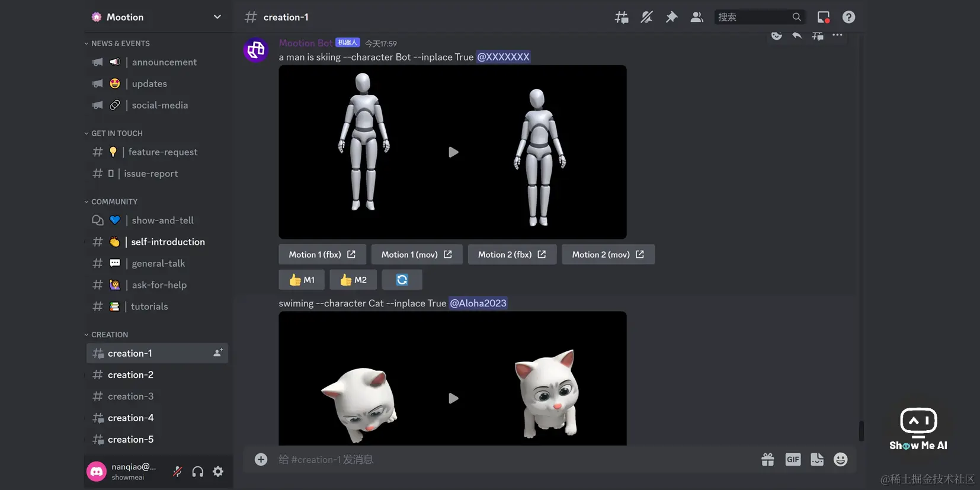Open pinned messages pin icon
Viewport: 980px width, 490px height.
point(671,17)
